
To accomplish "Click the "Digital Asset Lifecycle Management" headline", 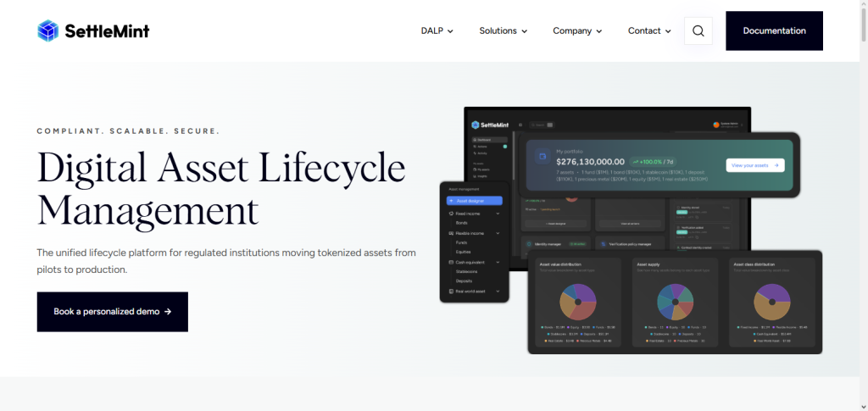I will (221, 190).
